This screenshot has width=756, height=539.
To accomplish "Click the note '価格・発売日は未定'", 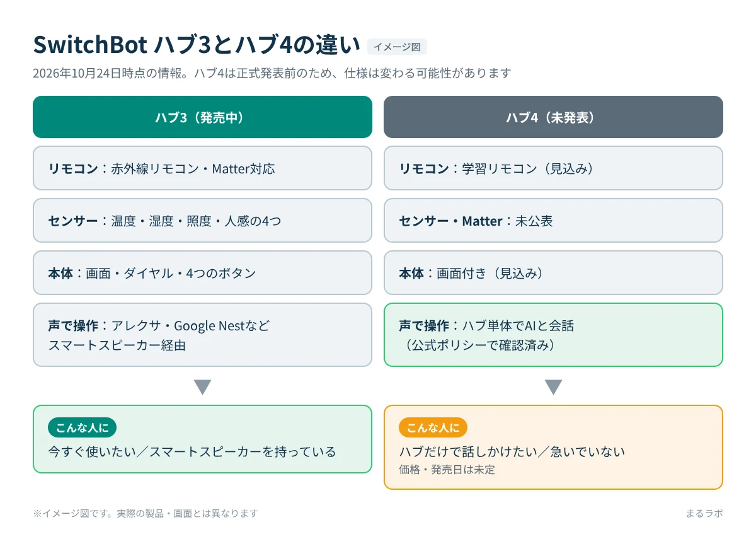I will coord(447,470).
